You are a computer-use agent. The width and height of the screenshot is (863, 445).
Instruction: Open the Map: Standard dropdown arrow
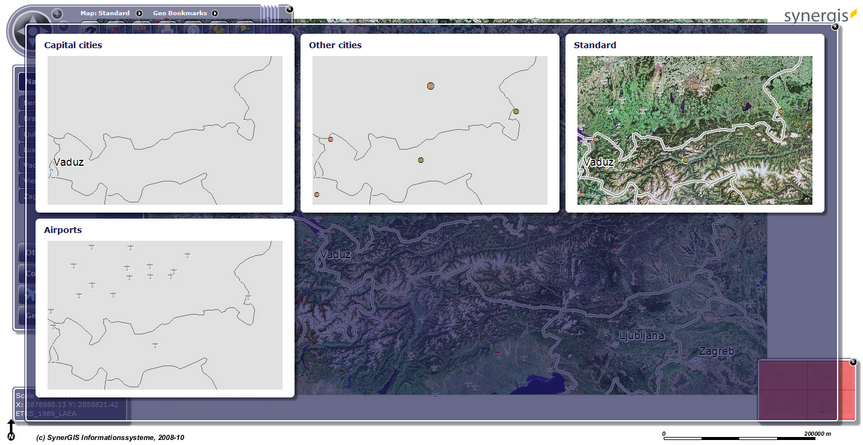coord(139,13)
